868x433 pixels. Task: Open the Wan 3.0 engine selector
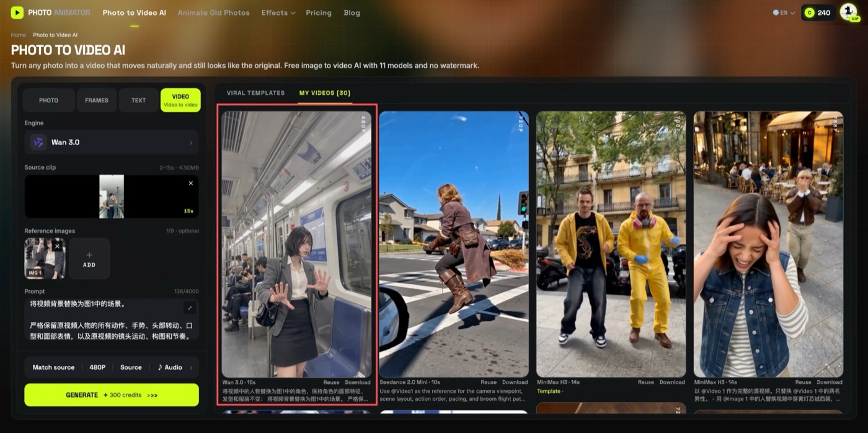pos(112,142)
